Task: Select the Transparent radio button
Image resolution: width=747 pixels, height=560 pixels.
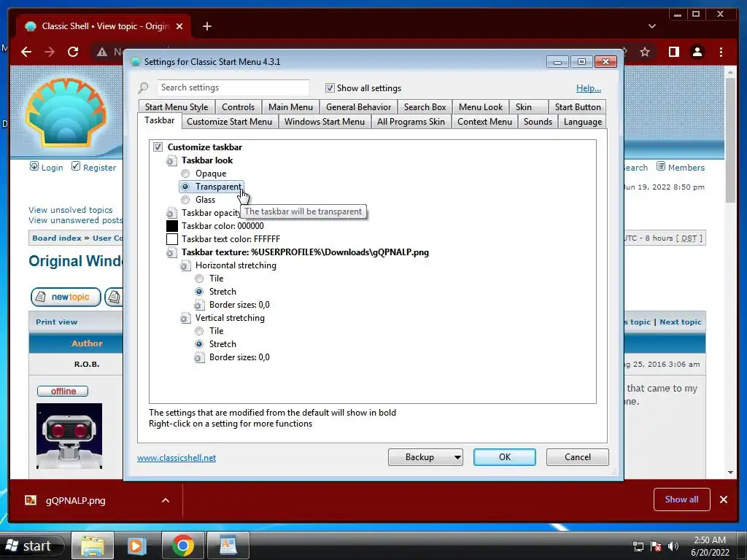Action: [x=185, y=187]
